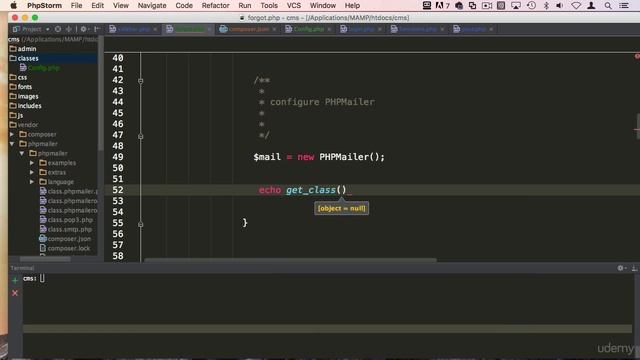Click the hide Terminal panel icon
The image size is (640, 360).
(x=634, y=268)
